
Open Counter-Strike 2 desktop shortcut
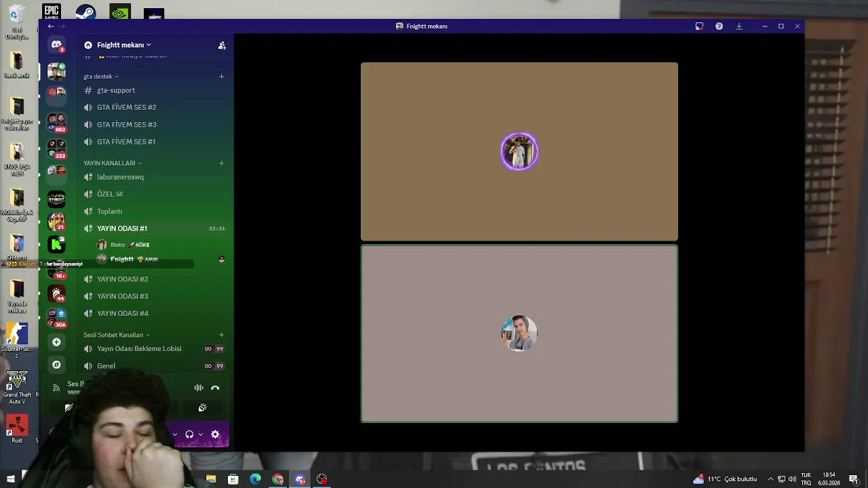click(17, 340)
